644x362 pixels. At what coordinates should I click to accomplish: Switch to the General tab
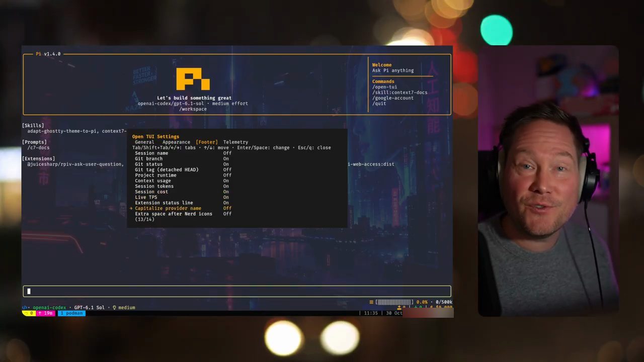144,142
